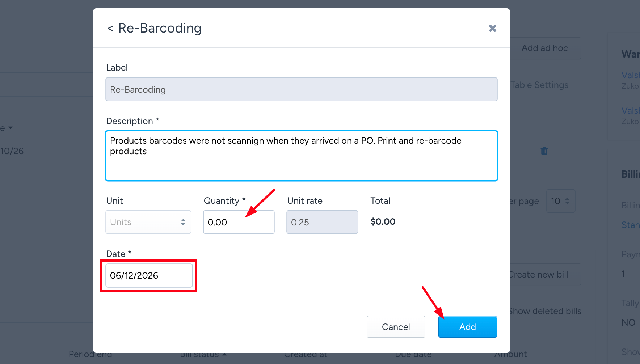
Task: Click the Date field showing 06/12/2026
Action: coord(149,275)
